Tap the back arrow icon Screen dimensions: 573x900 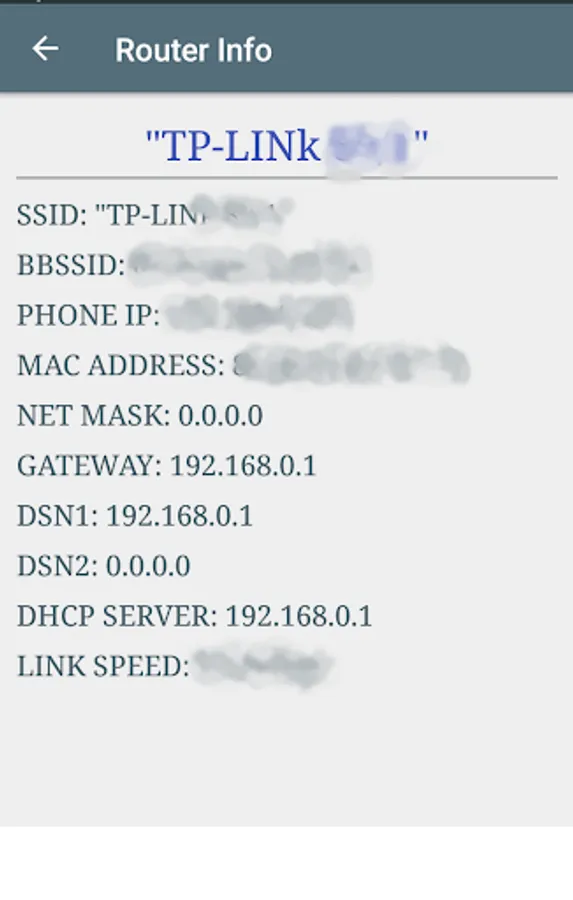(45, 49)
